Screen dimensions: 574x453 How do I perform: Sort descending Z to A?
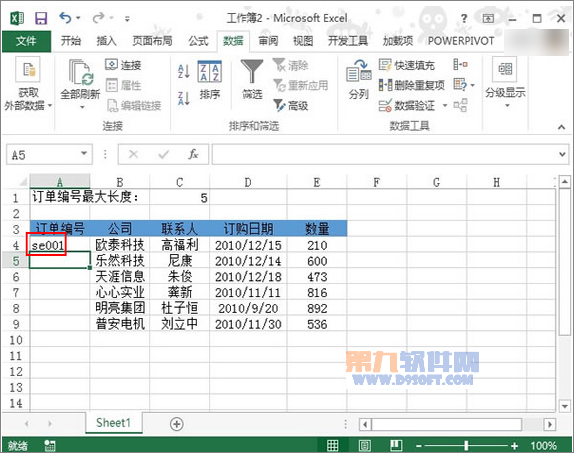pos(183,98)
